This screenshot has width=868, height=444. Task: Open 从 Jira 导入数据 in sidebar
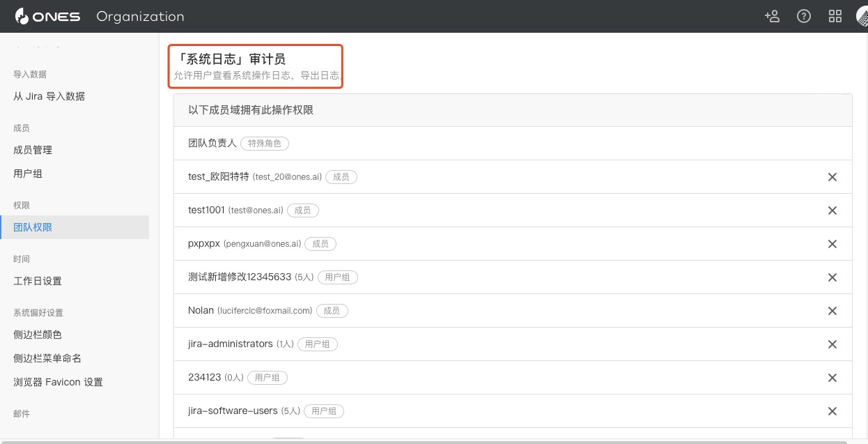tap(49, 96)
